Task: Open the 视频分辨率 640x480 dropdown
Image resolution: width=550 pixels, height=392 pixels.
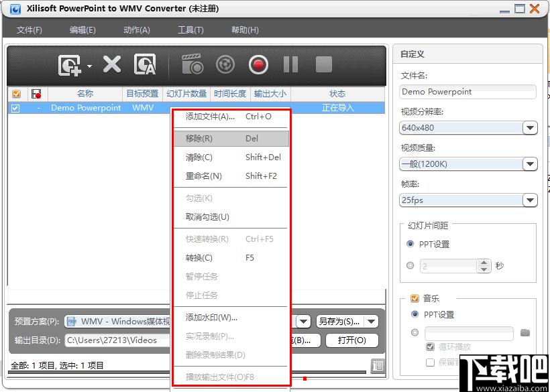Action: click(x=530, y=127)
